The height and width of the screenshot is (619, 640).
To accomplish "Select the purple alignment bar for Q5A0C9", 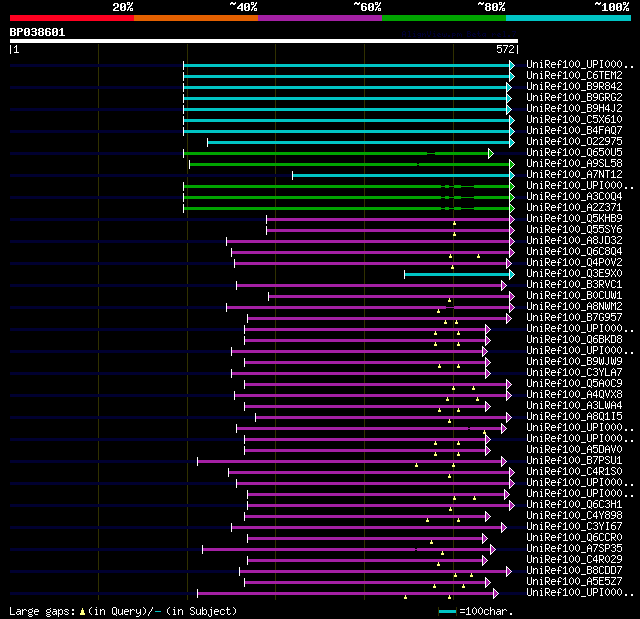I will [x=376, y=385].
